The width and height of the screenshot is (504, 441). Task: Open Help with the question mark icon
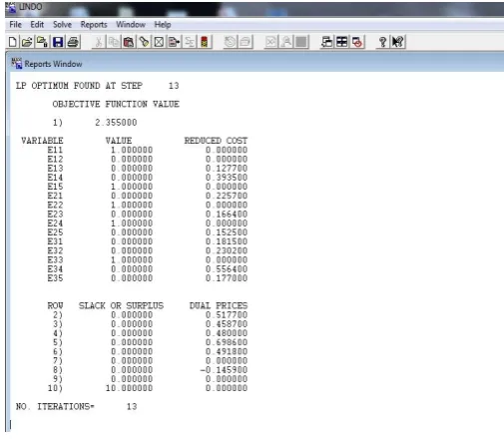click(382, 42)
